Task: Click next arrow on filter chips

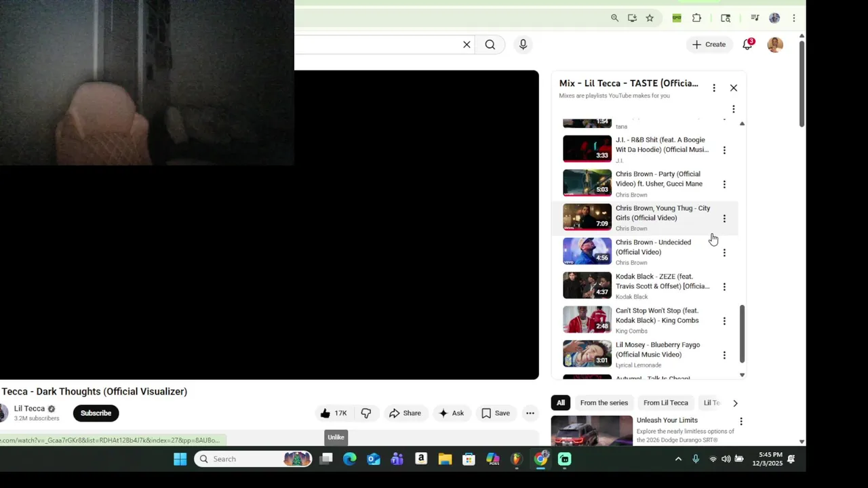Action: (x=735, y=403)
